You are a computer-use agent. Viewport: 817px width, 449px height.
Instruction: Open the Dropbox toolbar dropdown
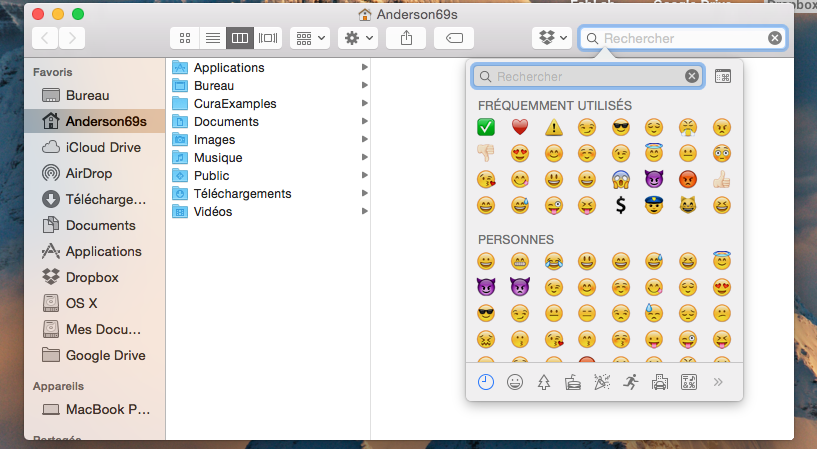click(x=552, y=38)
